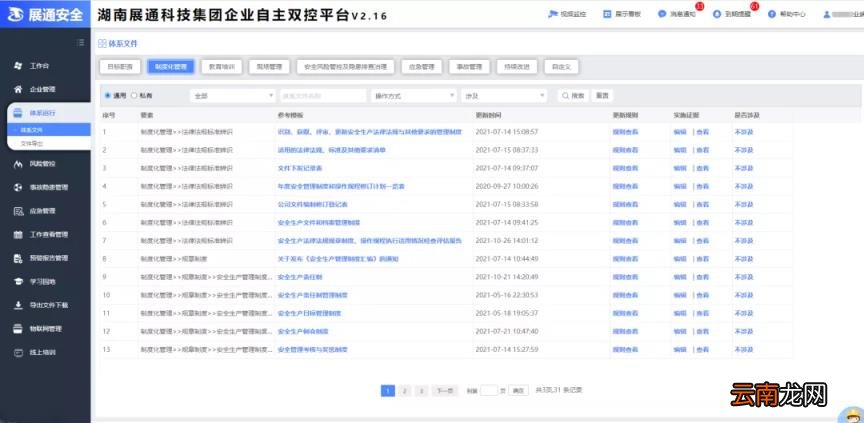Click the 确定 jump-to-page button
Viewport: 864px width, 423px height.
point(518,391)
